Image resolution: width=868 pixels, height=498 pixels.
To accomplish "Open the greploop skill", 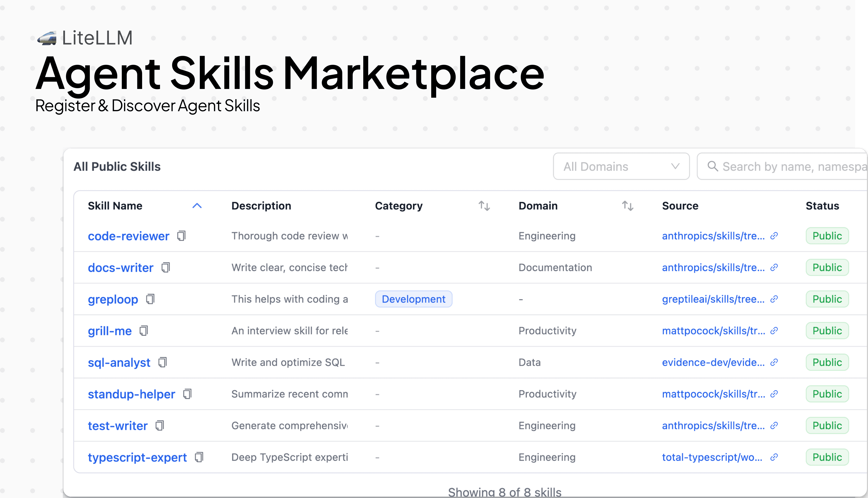I will [x=113, y=299].
